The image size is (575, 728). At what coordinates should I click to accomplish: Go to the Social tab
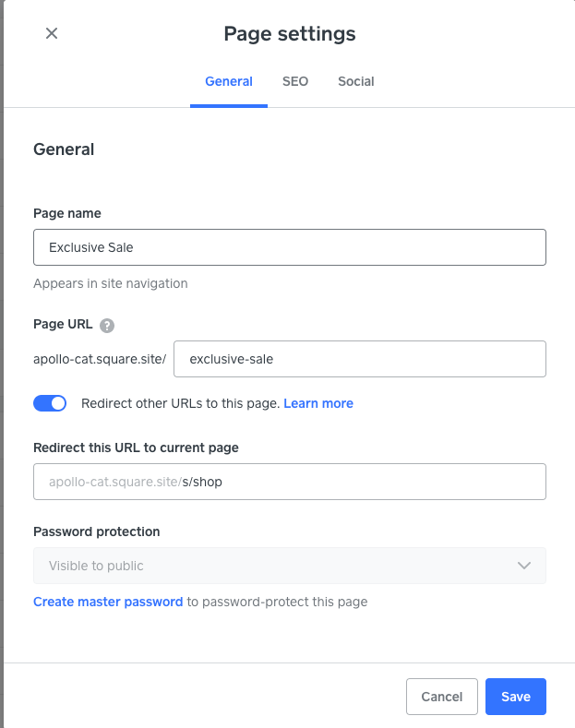click(356, 81)
